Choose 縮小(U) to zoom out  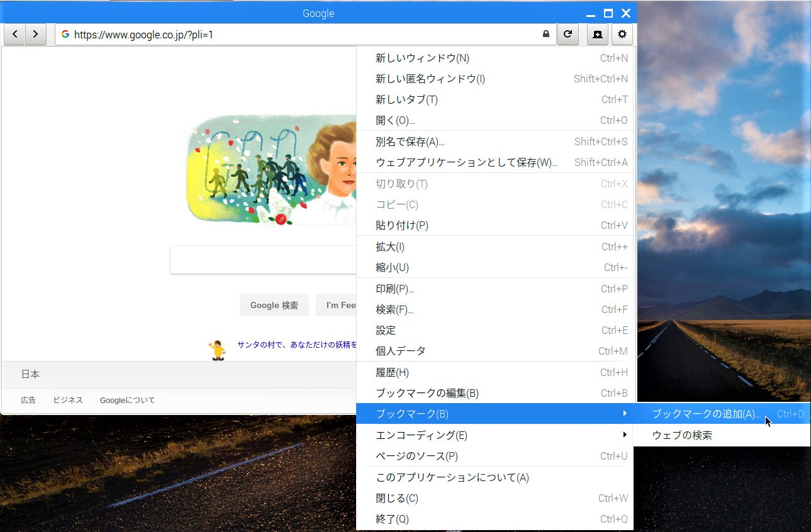pyautogui.click(x=495, y=268)
